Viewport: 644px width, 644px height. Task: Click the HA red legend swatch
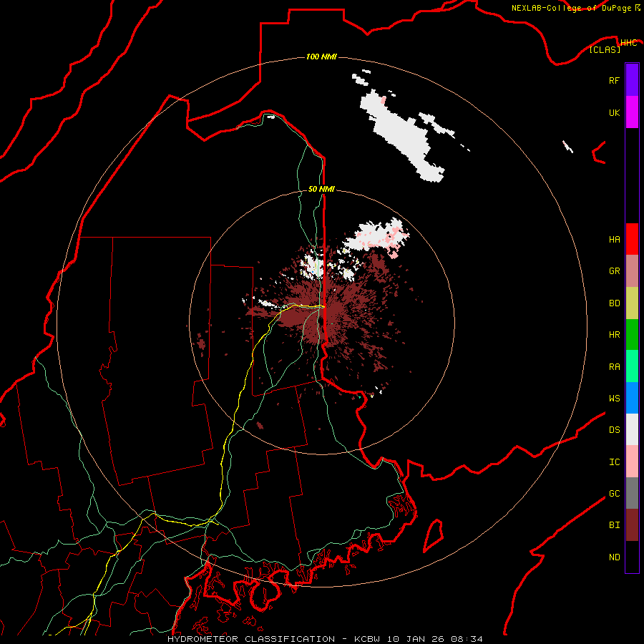pyautogui.click(x=632, y=239)
